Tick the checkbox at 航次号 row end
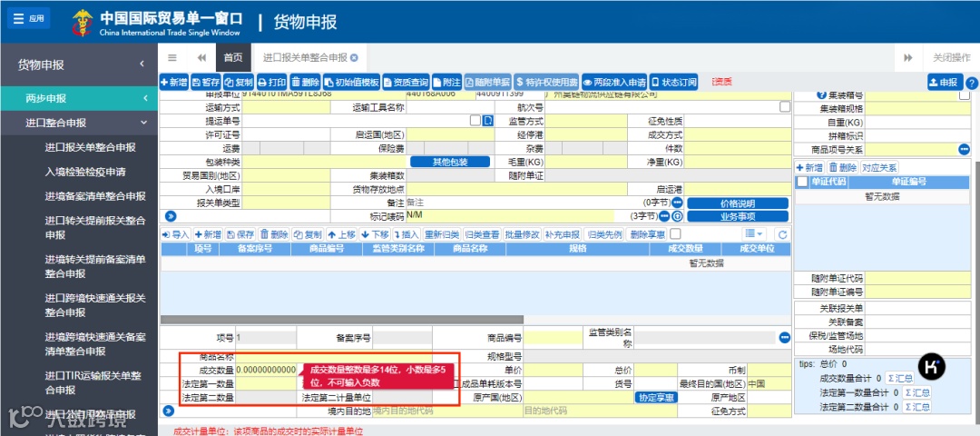 tap(784, 107)
